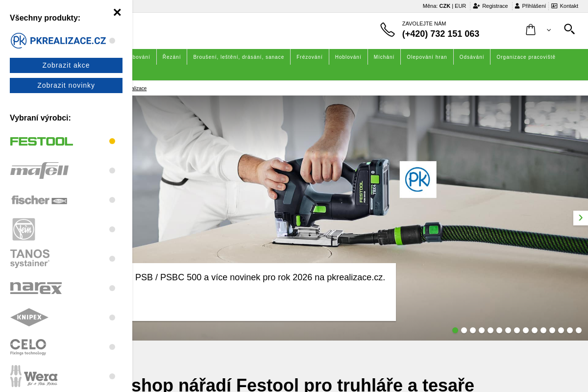The width and height of the screenshot is (588, 392).
Task: Open the search magnifier icon
Action: (569, 29)
